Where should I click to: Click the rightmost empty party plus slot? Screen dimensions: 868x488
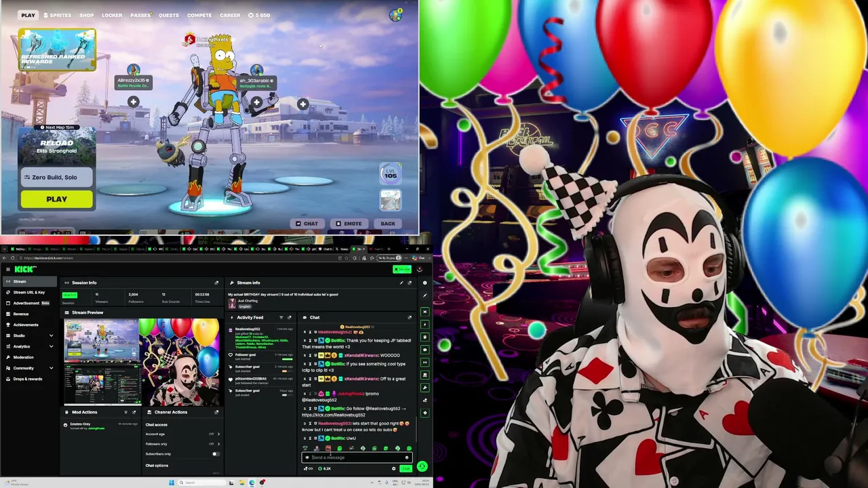tap(302, 104)
